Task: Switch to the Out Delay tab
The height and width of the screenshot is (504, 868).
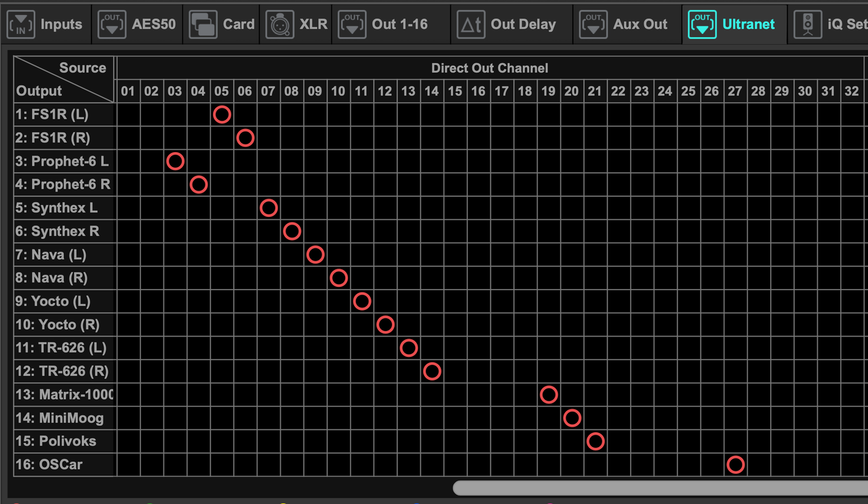Action: 512,24
